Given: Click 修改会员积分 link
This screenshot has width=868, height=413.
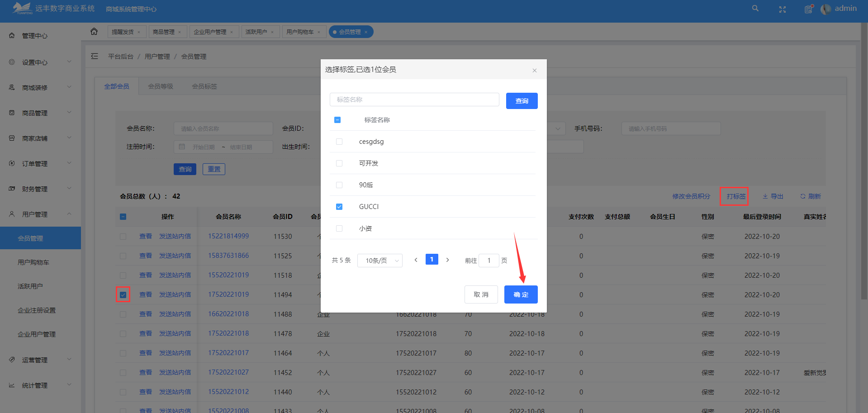Looking at the screenshot, I should pyautogui.click(x=691, y=196).
